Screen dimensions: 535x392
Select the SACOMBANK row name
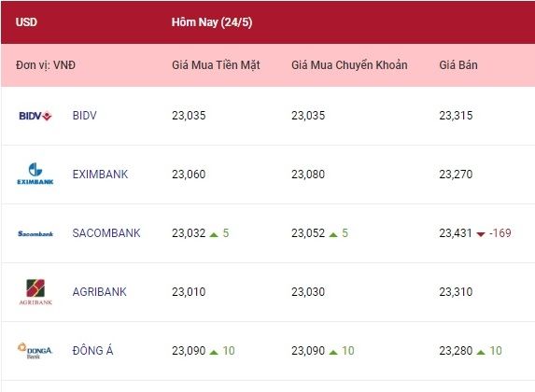tap(106, 233)
